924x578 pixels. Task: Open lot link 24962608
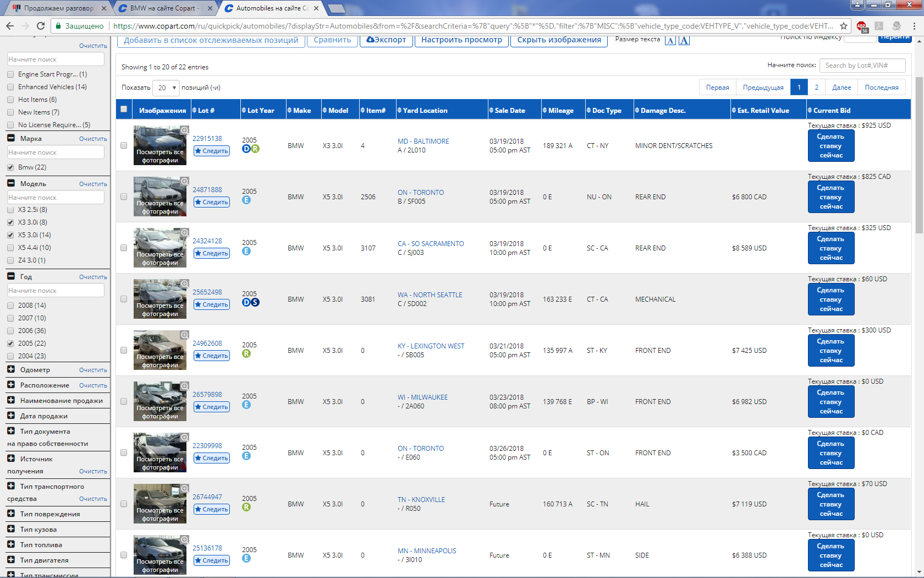[x=207, y=343]
